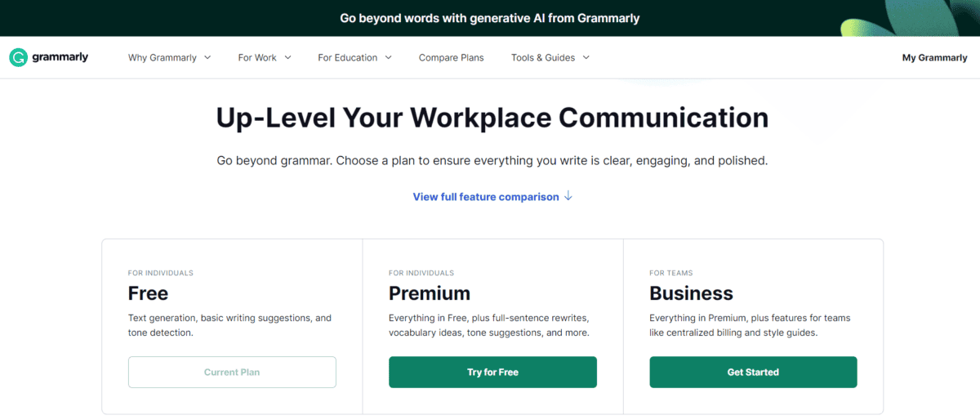This screenshot has width=980, height=420.
Task: Click the 'Go beyond grammar' subtitle text
Action: point(492,161)
